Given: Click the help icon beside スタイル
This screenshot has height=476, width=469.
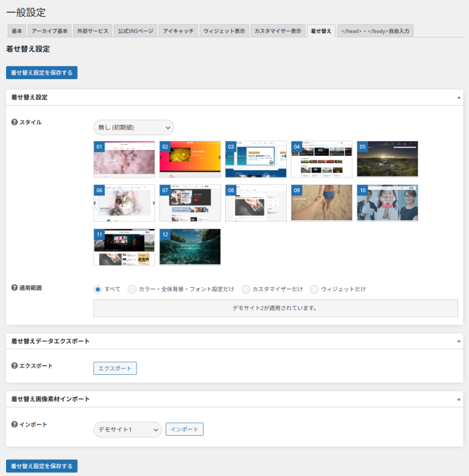Looking at the screenshot, I should (x=14, y=123).
